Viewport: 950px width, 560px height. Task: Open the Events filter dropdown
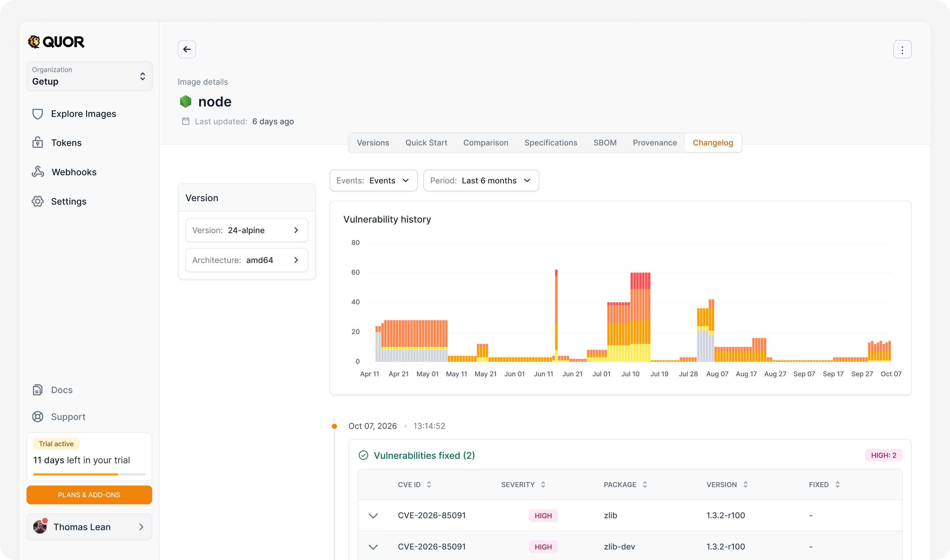[x=373, y=181]
